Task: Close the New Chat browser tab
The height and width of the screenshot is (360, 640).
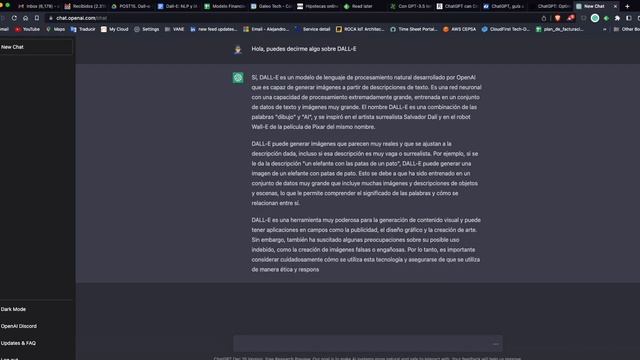Action: pyautogui.click(x=615, y=6)
